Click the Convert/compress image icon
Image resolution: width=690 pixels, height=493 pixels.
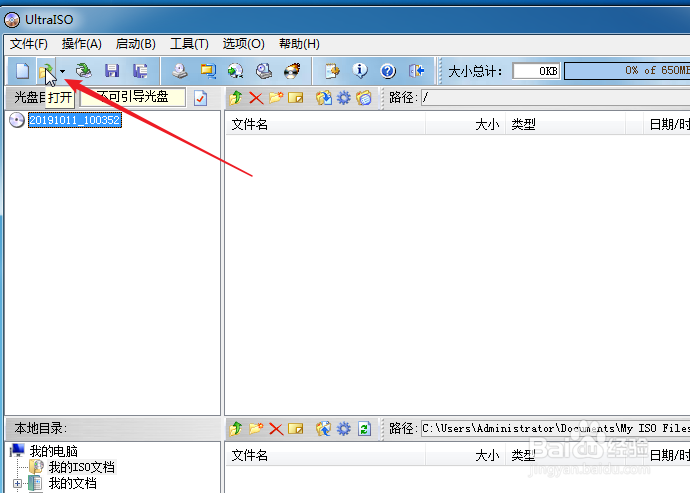pos(208,71)
